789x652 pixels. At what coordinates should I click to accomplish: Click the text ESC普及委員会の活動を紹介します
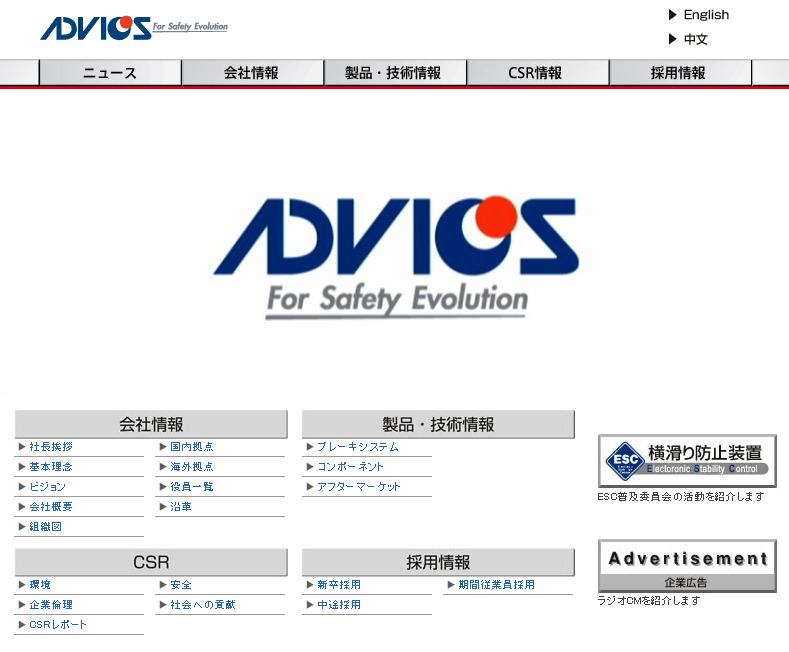[x=681, y=497]
